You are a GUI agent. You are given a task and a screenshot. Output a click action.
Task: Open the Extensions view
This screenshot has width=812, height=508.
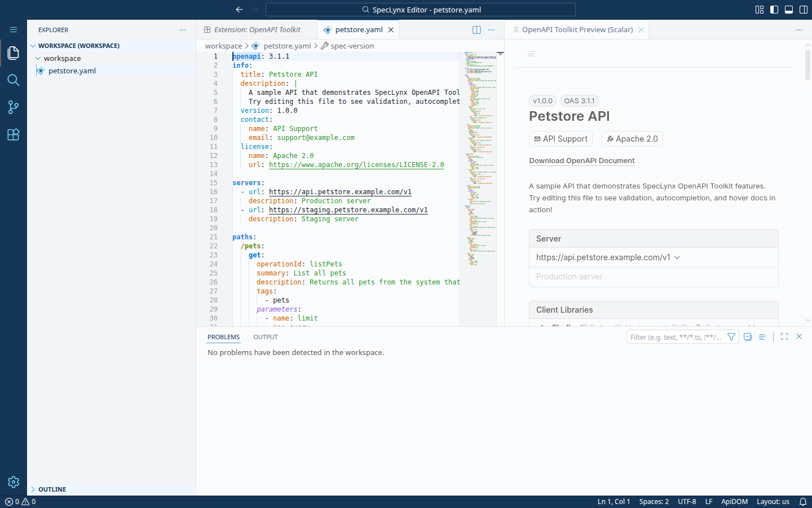(13, 134)
